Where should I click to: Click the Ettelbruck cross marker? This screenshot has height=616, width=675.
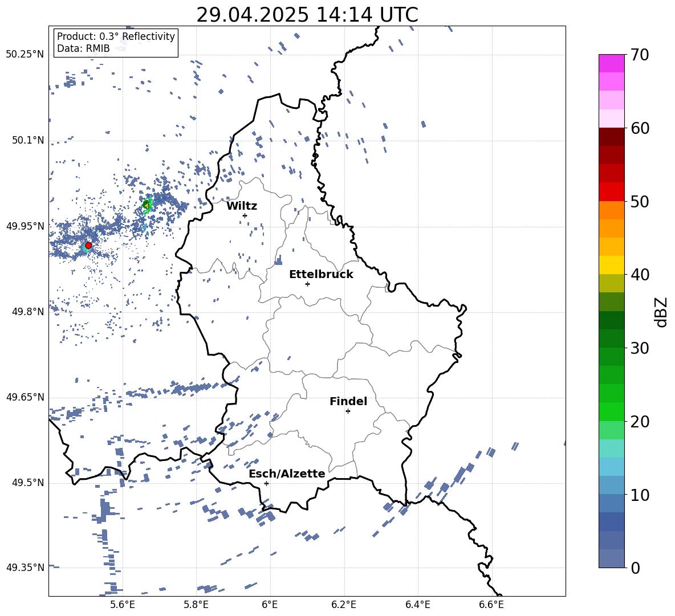point(307,284)
